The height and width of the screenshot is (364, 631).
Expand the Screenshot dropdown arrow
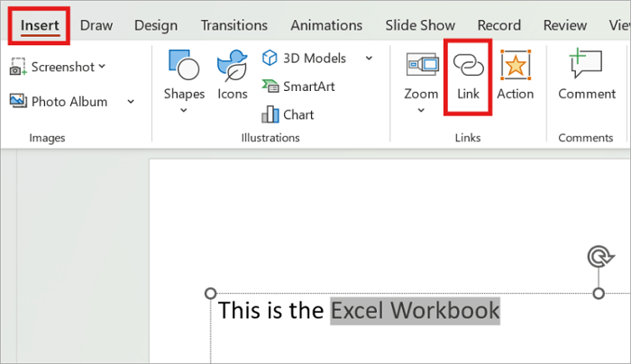(102, 67)
